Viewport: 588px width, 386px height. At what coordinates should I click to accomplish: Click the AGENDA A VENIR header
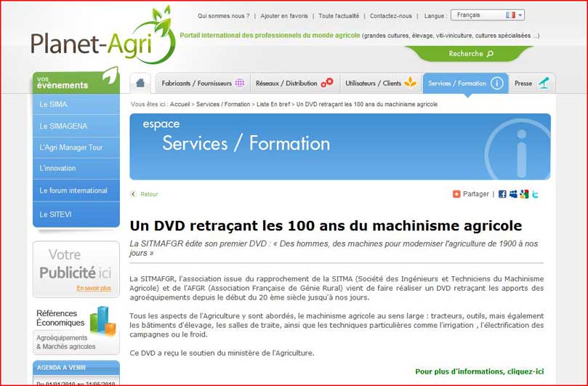click(76, 368)
